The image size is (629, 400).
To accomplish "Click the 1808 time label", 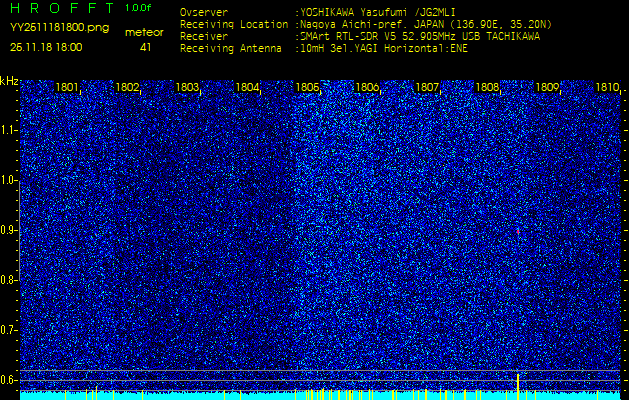I will coord(487,88).
